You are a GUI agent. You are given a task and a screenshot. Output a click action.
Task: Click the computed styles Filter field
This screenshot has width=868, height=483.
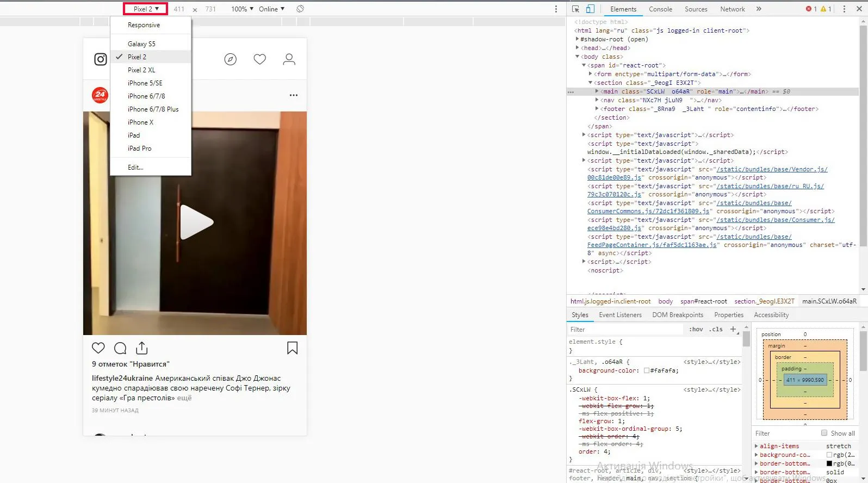pos(786,434)
